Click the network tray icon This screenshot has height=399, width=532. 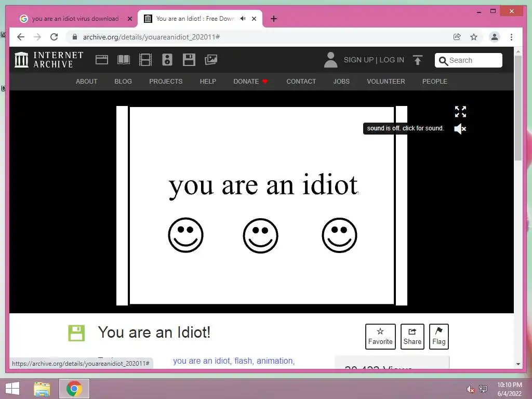tap(483, 389)
